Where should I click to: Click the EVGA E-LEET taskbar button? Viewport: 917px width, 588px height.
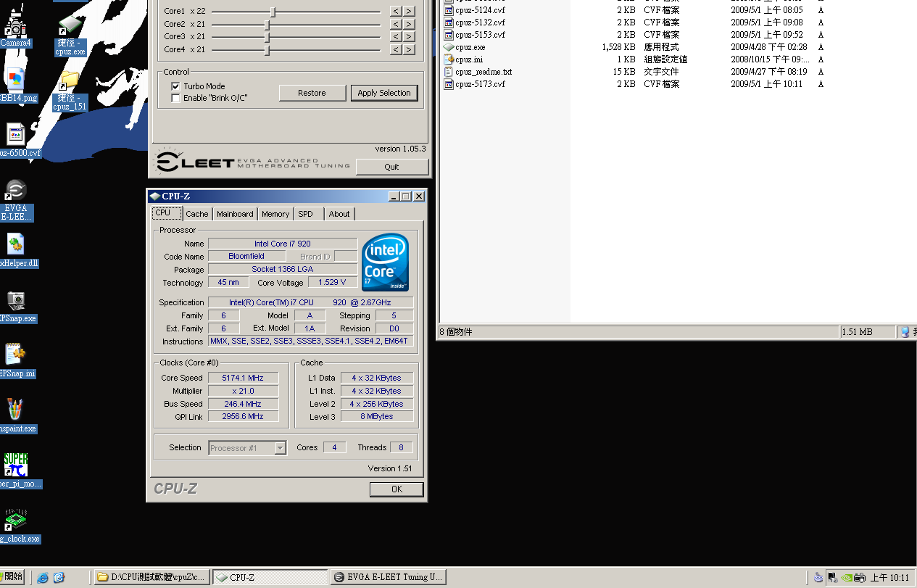388,577
